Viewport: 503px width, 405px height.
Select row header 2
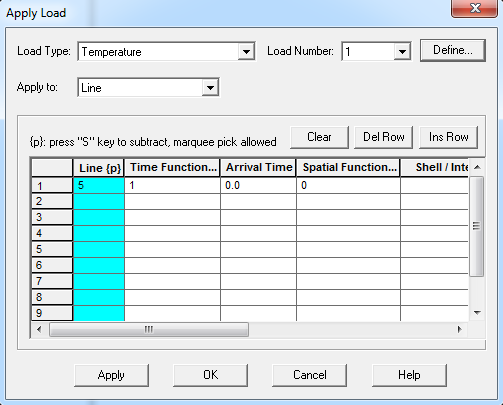(x=52, y=201)
